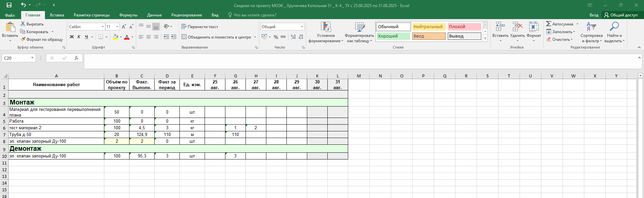Open the Name Box dropdown arrow
Image resolution: width=644 pixels, height=198 pixels.
coord(32,58)
